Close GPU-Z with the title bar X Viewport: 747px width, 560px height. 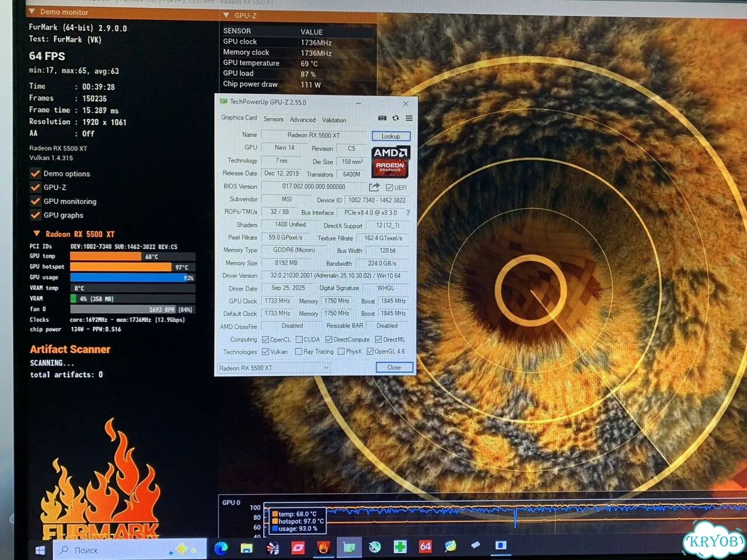(406, 103)
